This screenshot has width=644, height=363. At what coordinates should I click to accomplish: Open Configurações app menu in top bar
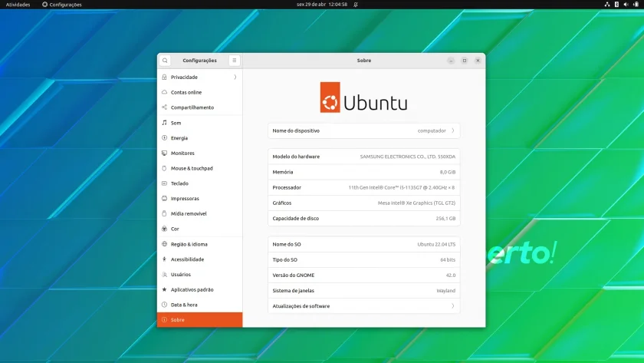click(62, 5)
